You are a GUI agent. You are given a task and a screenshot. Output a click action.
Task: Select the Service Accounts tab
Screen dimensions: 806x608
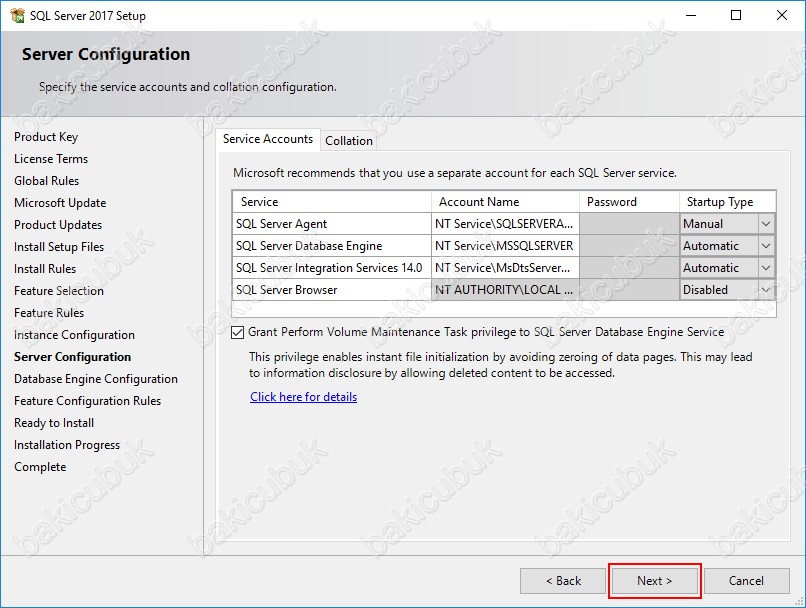pyautogui.click(x=268, y=139)
